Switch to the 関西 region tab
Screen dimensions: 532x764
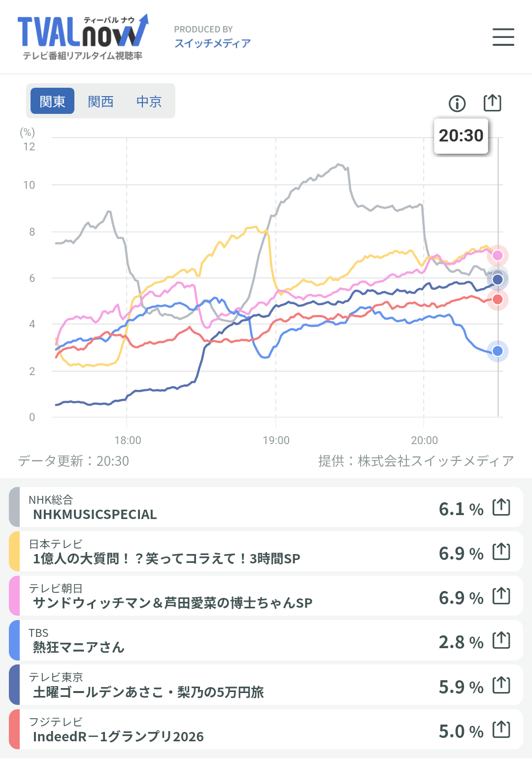tap(100, 101)
